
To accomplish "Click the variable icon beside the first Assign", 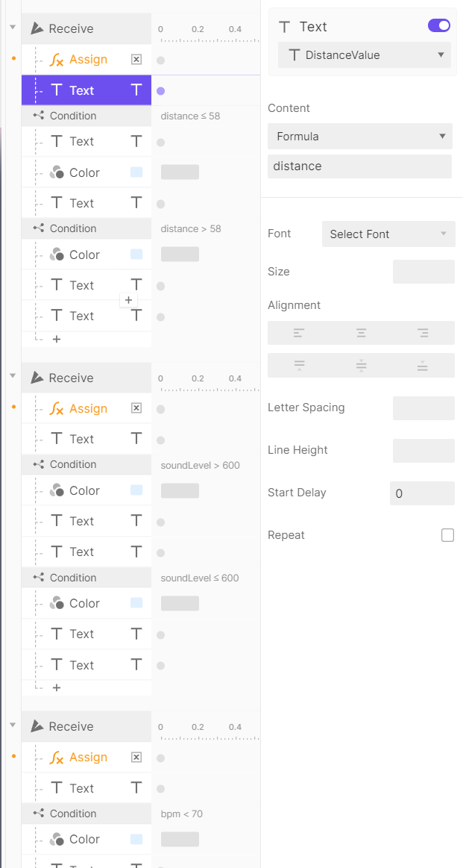I will [136, 60].
